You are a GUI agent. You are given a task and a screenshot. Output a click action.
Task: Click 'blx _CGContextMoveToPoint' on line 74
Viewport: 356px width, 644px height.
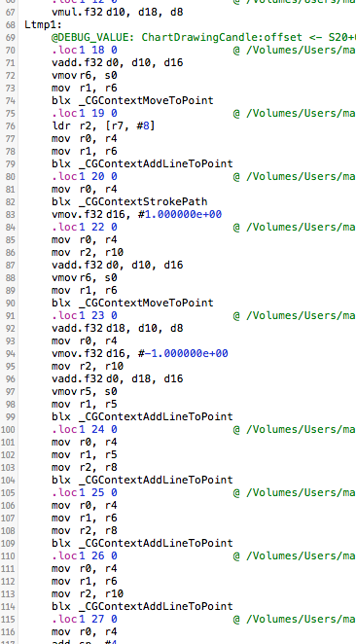(x=132, y=100)
